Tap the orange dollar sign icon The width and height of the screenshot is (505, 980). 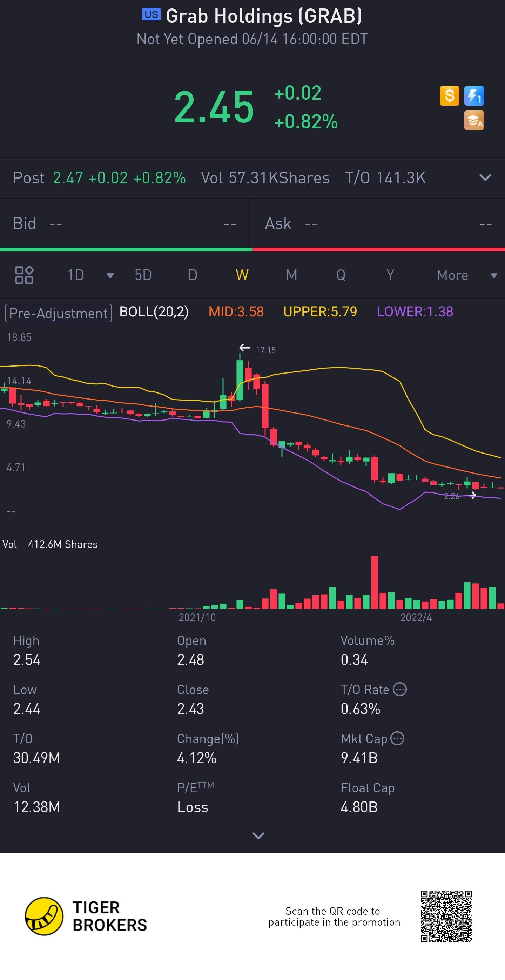coord(450,95)
